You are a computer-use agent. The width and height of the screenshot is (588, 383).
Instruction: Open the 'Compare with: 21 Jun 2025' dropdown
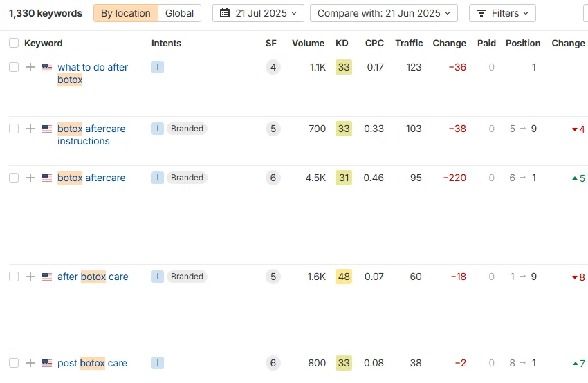coord(383,13)
